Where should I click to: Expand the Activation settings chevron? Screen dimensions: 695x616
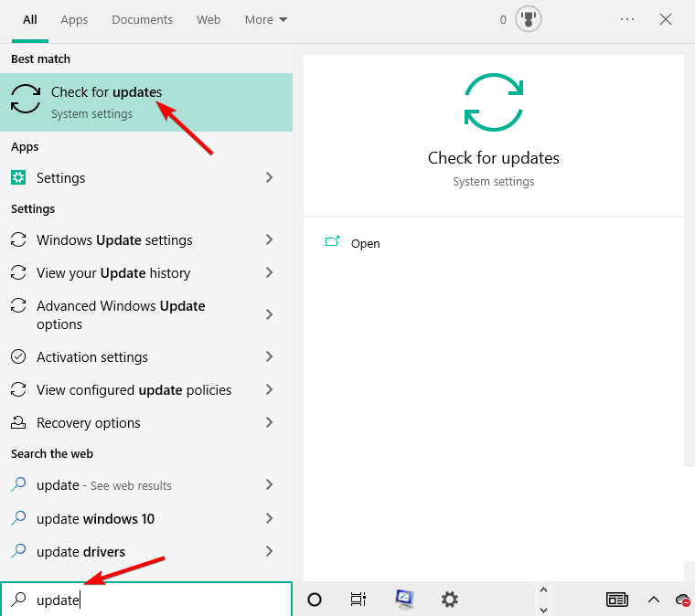pyautogui.click(x=269, y=356)
